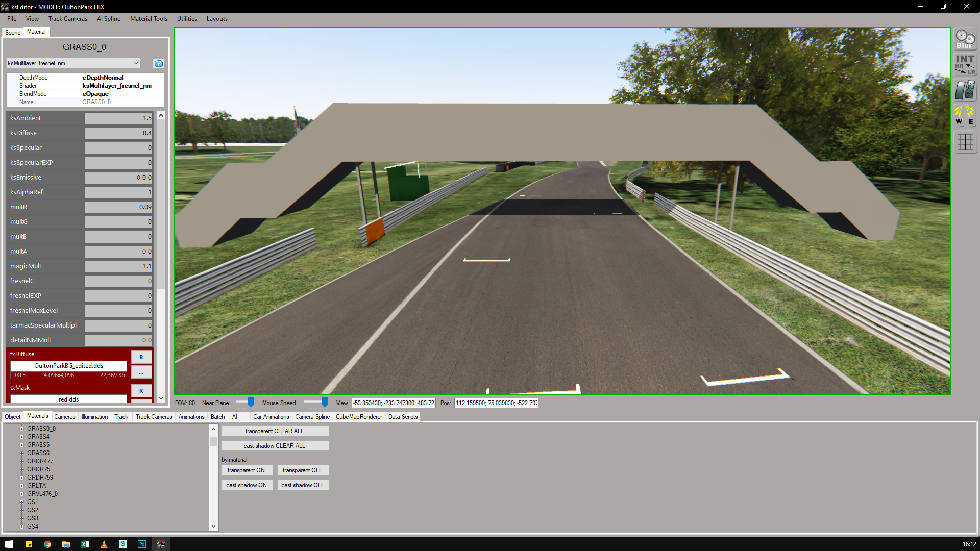Open Windows Start menu
Viewport: 980px width, 551px height.
[x=9, y=544]
